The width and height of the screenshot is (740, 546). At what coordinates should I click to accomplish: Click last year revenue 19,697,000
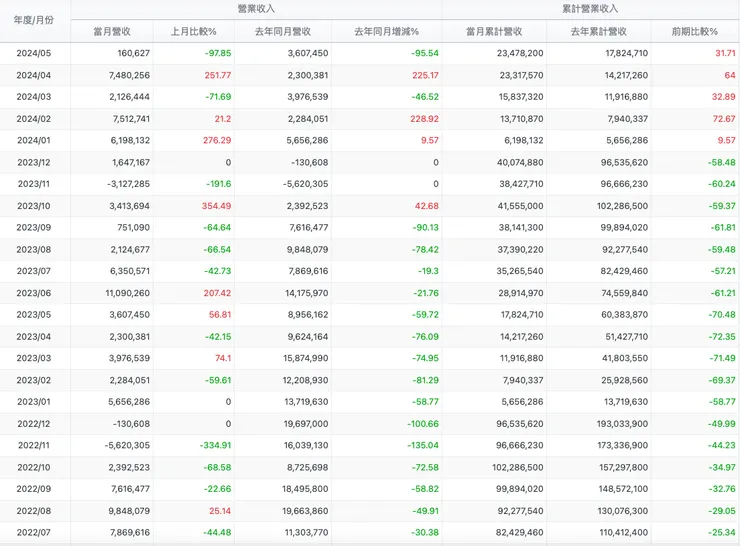click(x=306, y=424)
